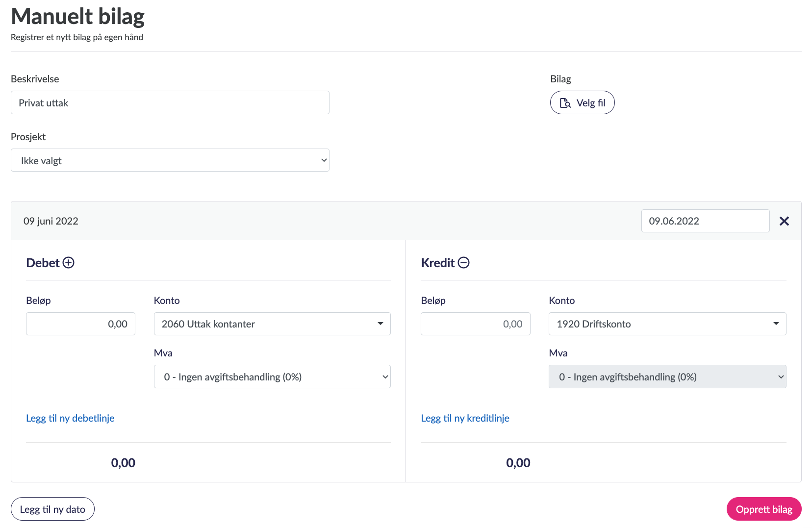Click the minus icon next to Kredit
This screenshot has height=528, width=812.
463,263
